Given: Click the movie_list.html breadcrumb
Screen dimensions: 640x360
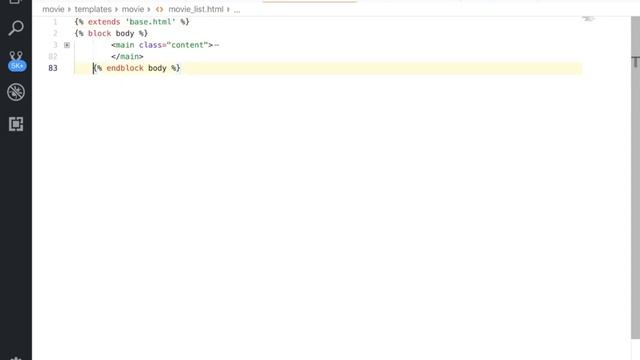Looking at the screenshot, I should tap(196, 9).
